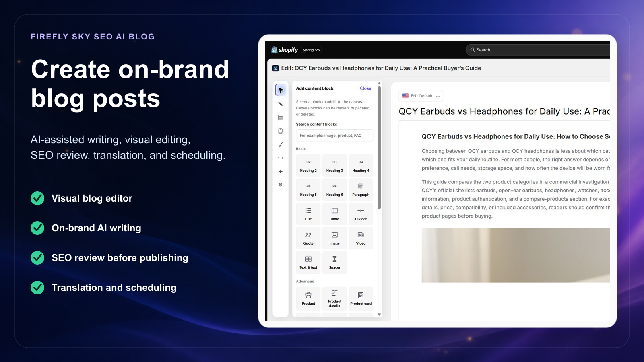Add a Heading 5 block
The image size is (644, 362).
[308, 190]
